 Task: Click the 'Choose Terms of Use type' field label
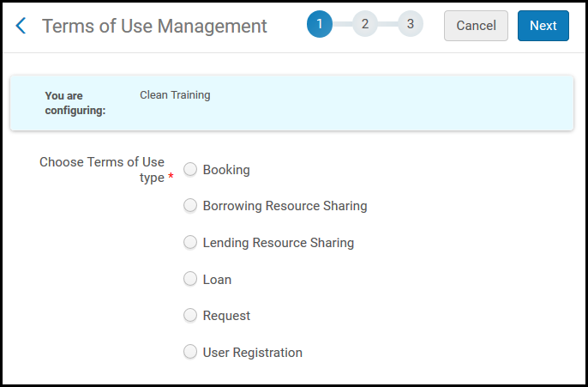click(x=102, y=170)
